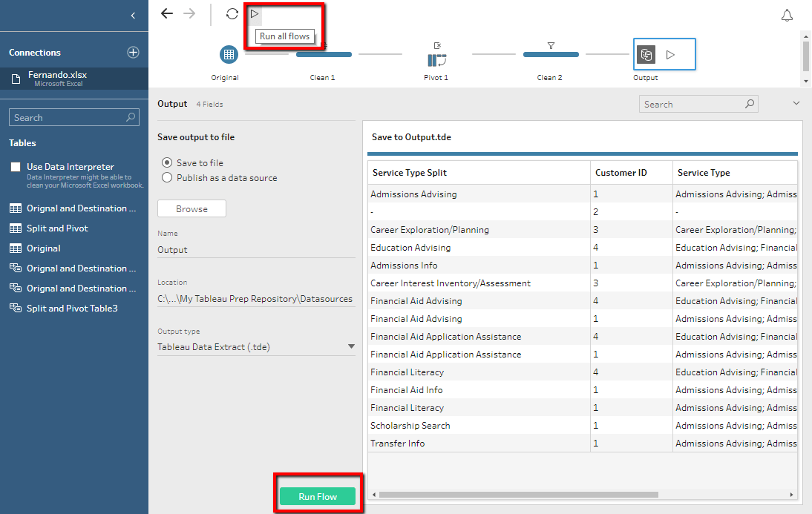Collapse the left Connections pane

133,15
